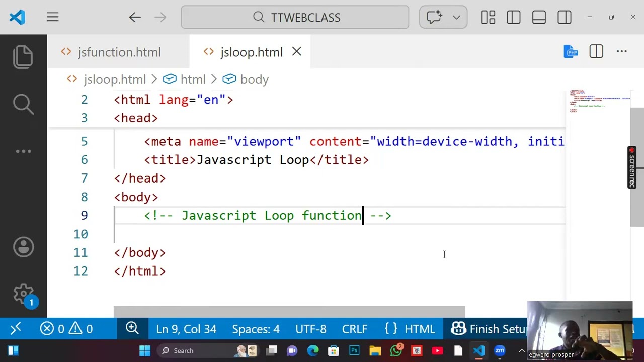Click the </head> closing tag
The width and height of the screenshot is (644, 362).
[x=140, y=178]
